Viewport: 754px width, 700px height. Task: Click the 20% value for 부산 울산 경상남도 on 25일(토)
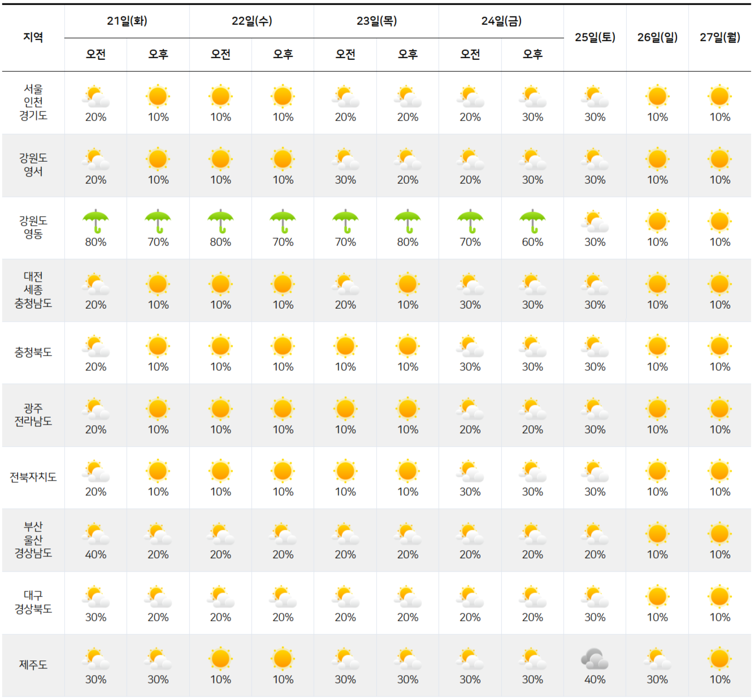tap(595, 555)
